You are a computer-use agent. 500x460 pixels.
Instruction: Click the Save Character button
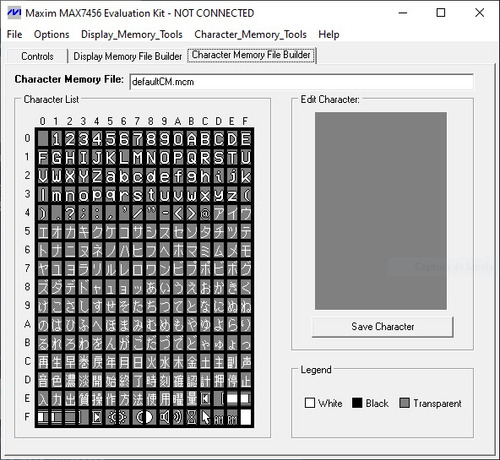tap(382, 326)
